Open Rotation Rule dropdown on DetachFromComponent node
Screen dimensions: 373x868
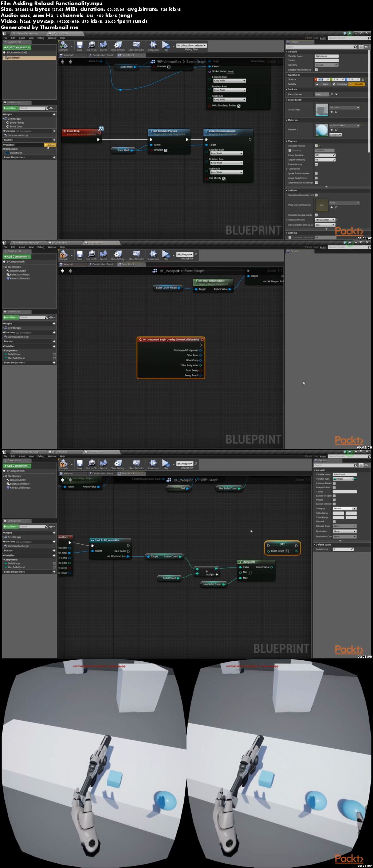(226, 163)
